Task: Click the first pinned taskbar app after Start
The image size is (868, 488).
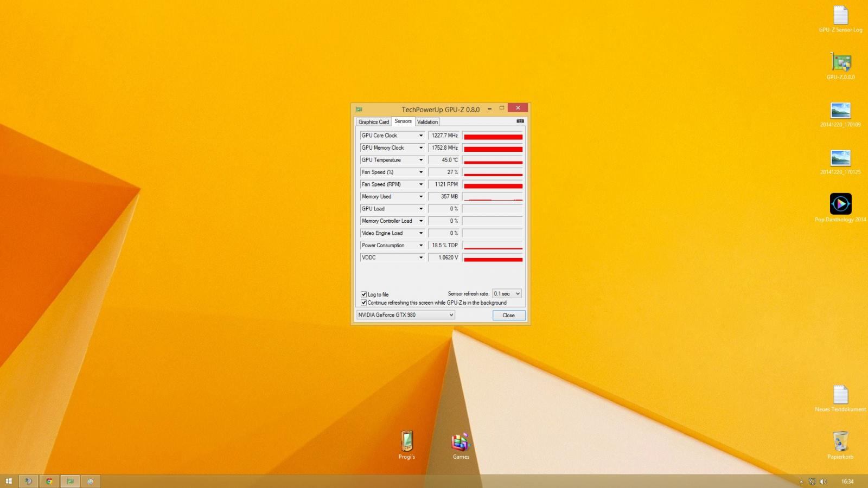Action: (28, 481)
